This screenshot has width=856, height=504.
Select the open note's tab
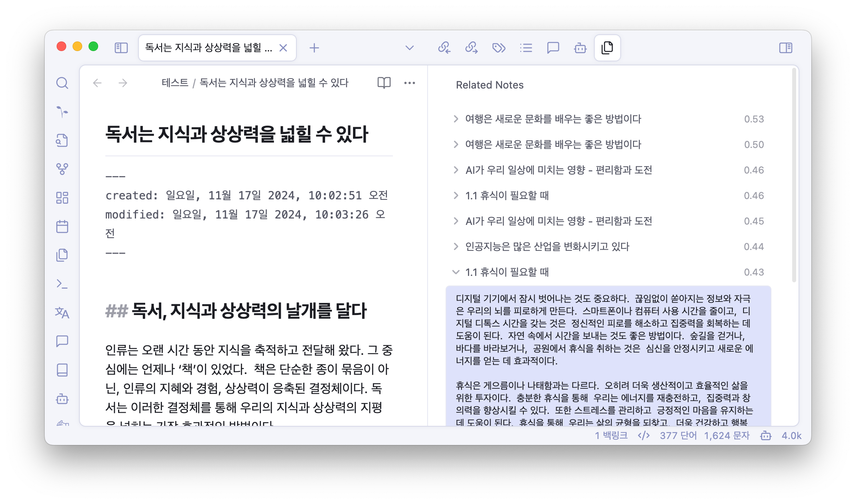pos(208,48)
